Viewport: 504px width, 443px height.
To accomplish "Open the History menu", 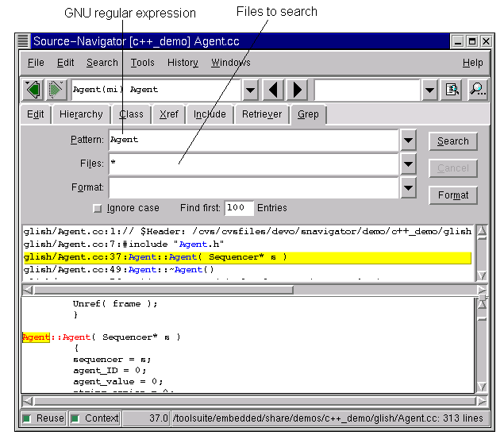I will coord(183,63).
